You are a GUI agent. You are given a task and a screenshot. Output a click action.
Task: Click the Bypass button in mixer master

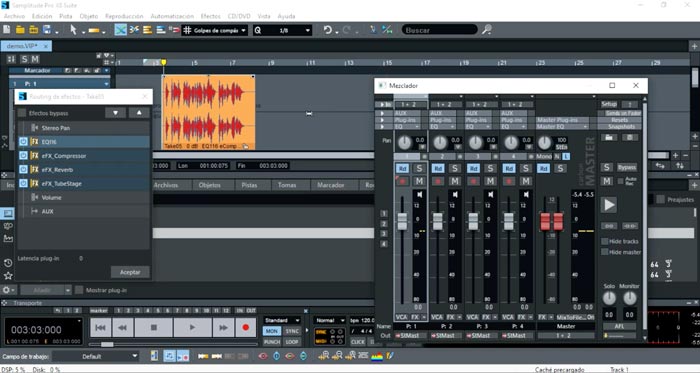(x=626, y=168)
